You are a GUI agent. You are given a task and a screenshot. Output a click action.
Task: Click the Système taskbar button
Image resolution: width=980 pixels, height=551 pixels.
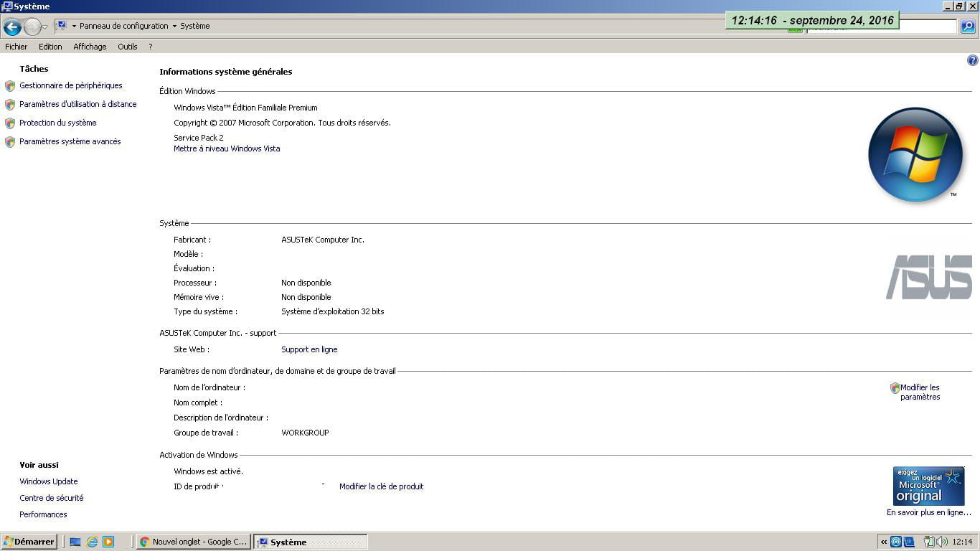(x=311, y=542)
